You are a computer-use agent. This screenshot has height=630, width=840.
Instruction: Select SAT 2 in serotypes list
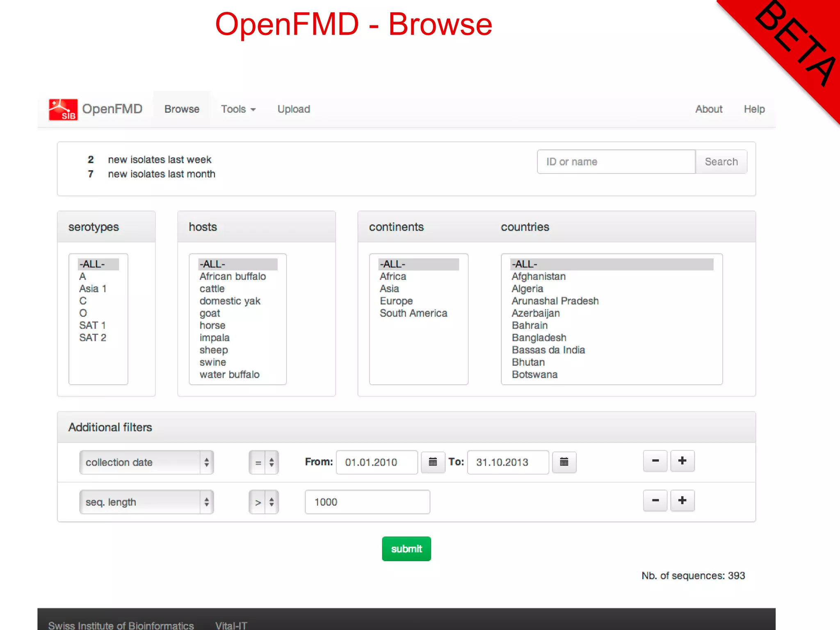[93, 338]
